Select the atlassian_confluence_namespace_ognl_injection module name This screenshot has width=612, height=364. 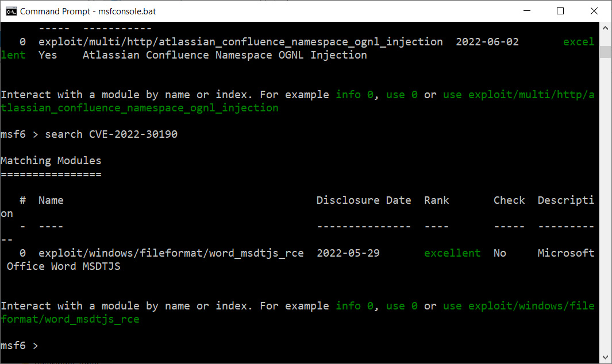(238, 42)
